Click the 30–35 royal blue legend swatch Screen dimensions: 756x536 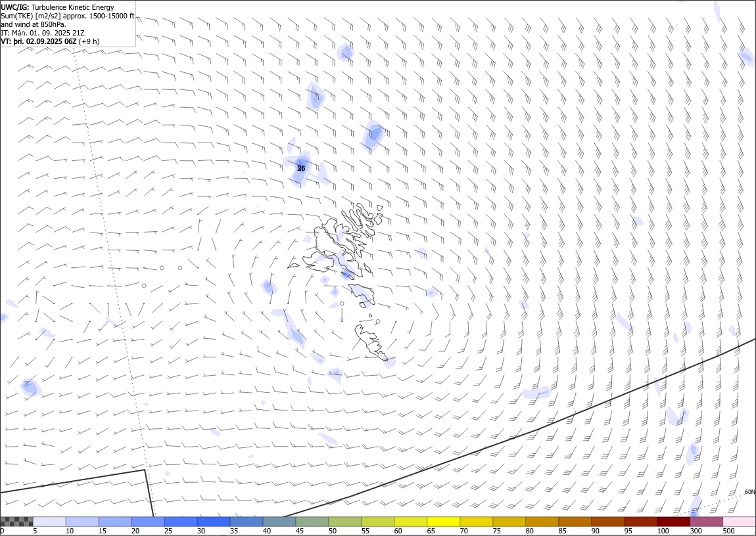coord(214,522)
